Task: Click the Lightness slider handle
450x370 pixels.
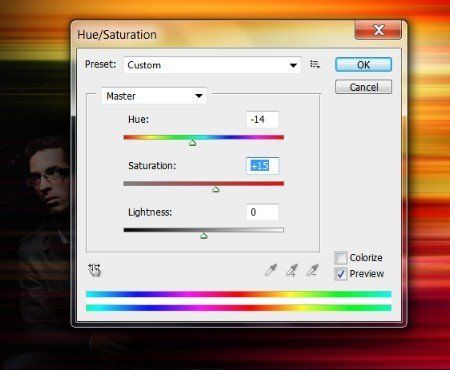Action: click(x=204, y=236)
